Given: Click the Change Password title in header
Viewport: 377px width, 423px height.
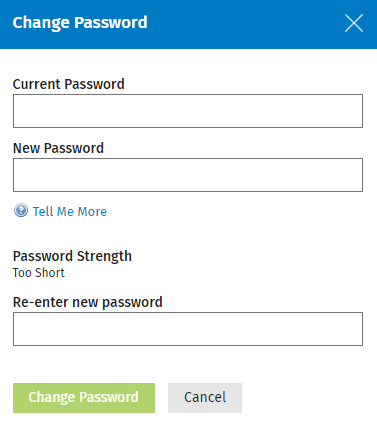Looking at the screenshot, I should (x=80, y=23).
